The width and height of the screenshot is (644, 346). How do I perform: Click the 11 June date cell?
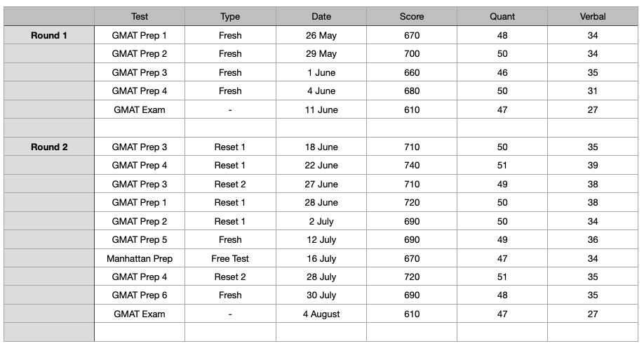click(x=321, y=109)
